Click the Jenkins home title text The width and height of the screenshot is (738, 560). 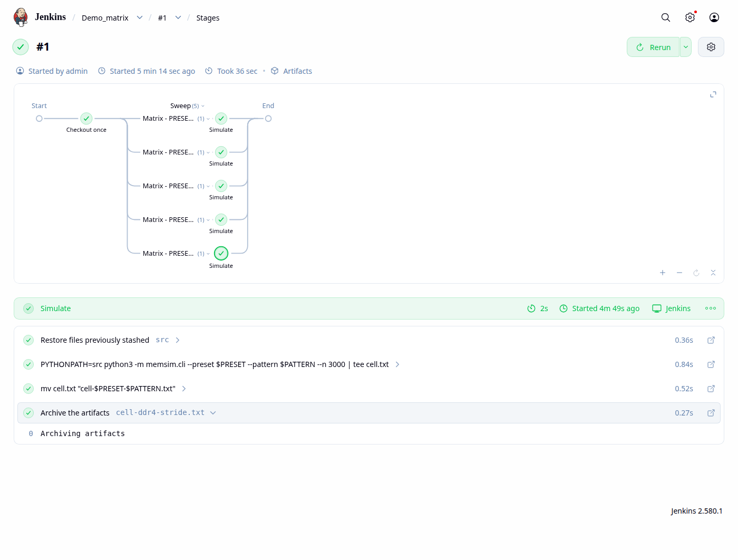pos(50,17)
